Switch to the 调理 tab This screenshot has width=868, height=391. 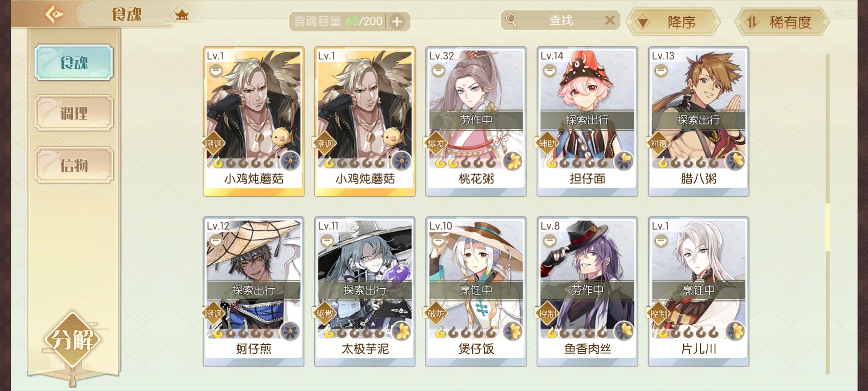tap(74, 113)
